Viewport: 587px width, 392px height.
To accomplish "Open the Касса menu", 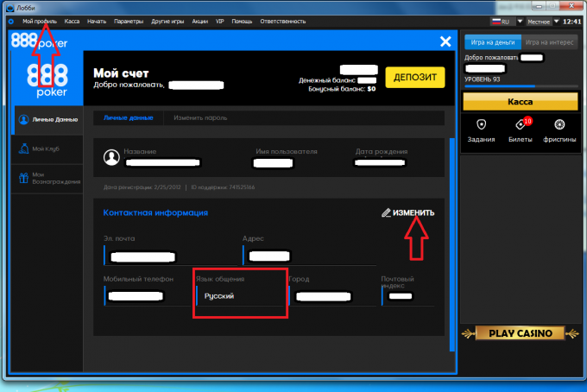I will coord(72,22).
